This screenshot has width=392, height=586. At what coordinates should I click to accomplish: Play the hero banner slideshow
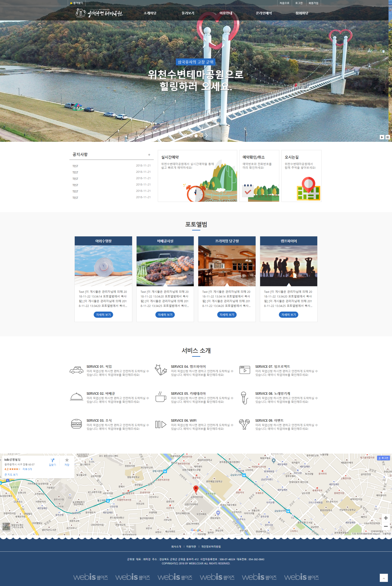click(x=382, y=137)
